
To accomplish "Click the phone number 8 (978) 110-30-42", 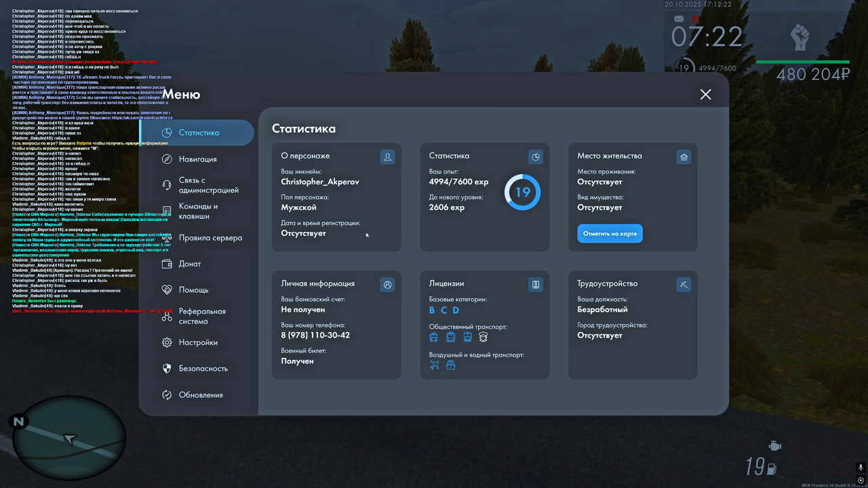I will click(x=315, y=335).
